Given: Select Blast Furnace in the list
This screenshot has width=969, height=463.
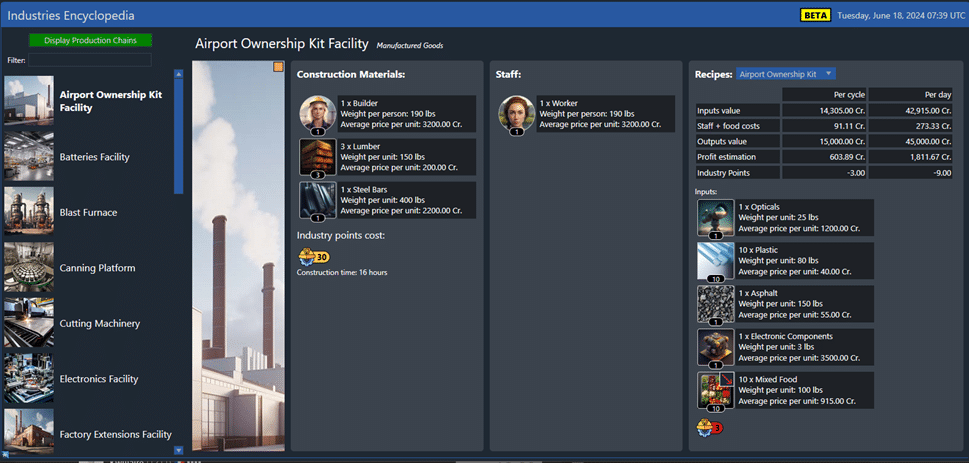Looking at the screenshot, I should point(88,212).
